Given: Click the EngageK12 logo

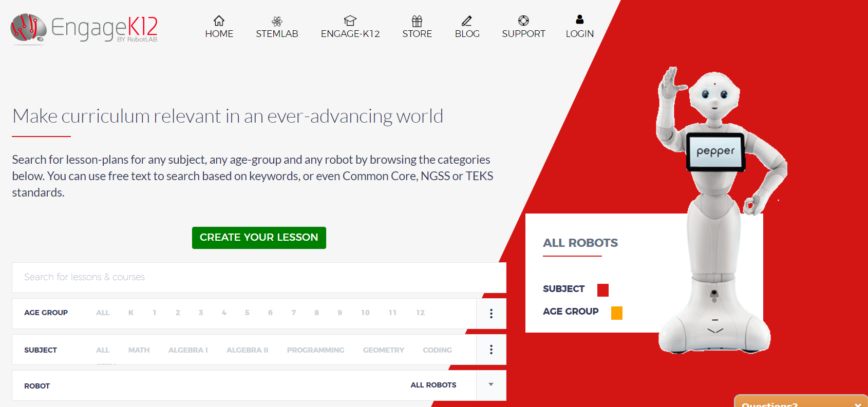Looking at the screenshot, I should [85, 28].
